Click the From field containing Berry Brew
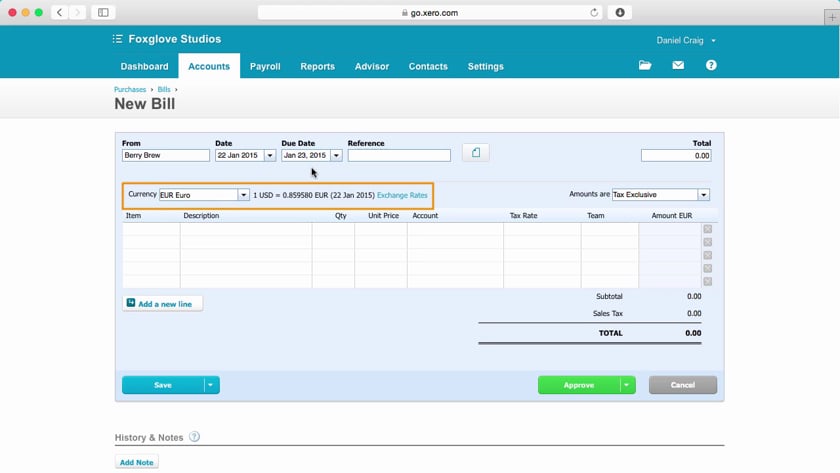The width and height of the screenshot is (840, 473). 166,155
